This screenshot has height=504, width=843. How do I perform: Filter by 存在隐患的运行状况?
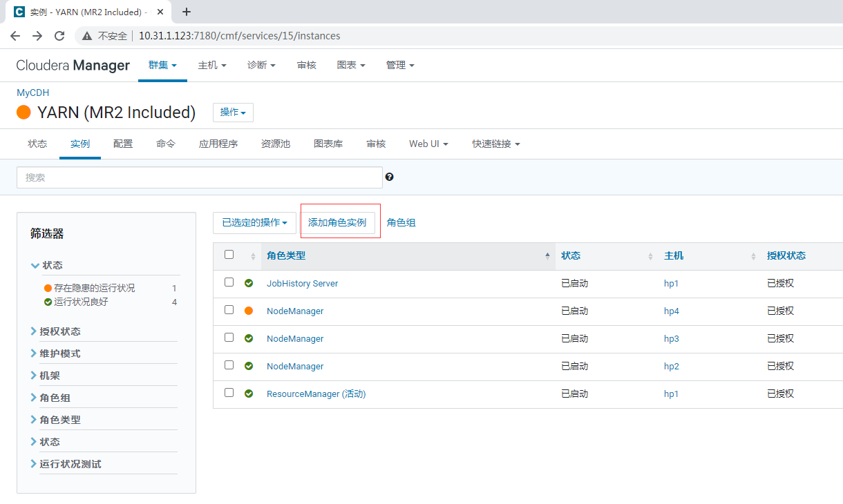pyautogui.click(x=95, y=288)
